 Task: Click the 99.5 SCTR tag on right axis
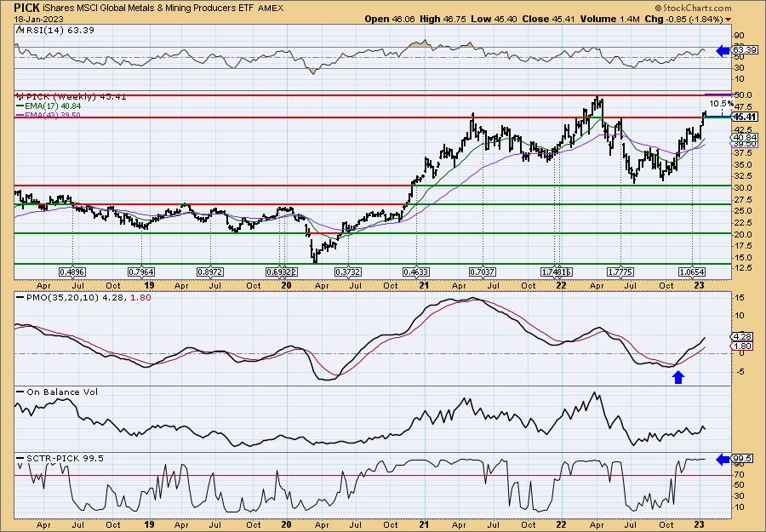click(x=742, y=459)
